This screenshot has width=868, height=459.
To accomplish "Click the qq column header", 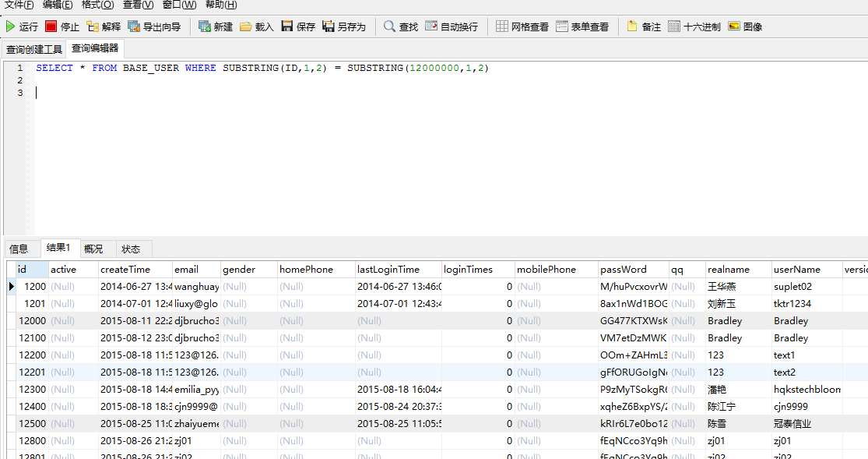I will point(687,270).
